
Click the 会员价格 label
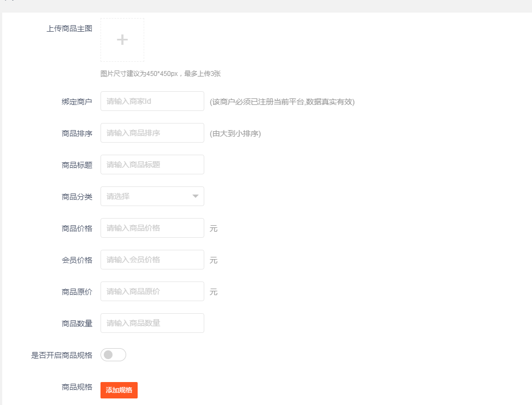coord(77,260)
